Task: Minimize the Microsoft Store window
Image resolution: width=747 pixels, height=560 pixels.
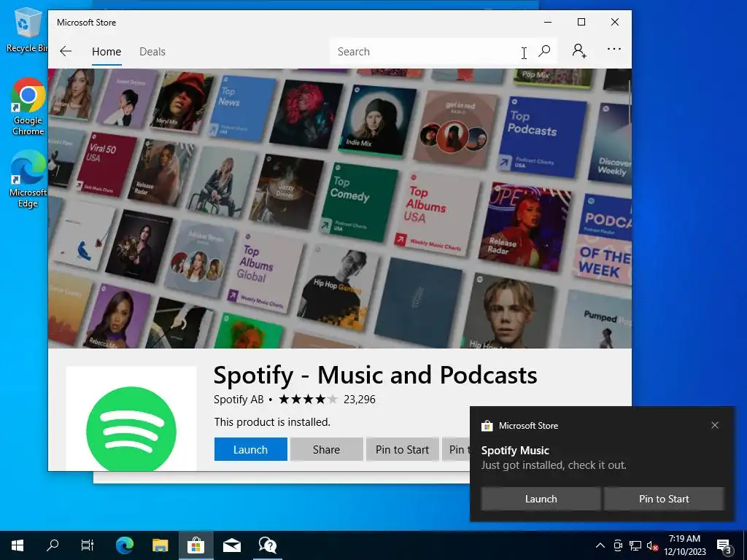Action: pyautogui.click(x=548, y=22)
